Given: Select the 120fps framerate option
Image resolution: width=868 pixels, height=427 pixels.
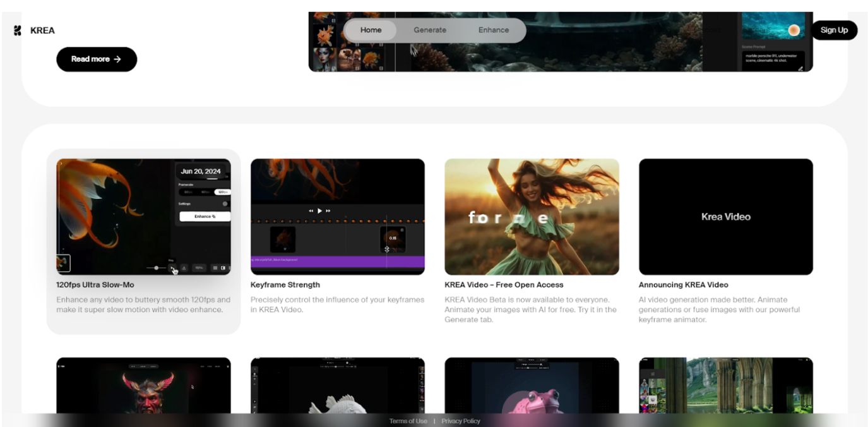Looking at the screenshot, I should click(223, 191).
